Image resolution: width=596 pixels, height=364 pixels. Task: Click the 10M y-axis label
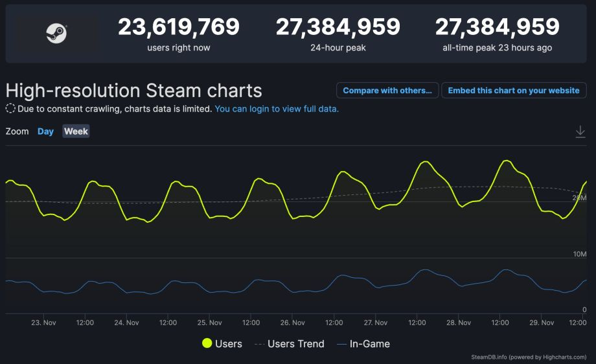pos(579,254)
